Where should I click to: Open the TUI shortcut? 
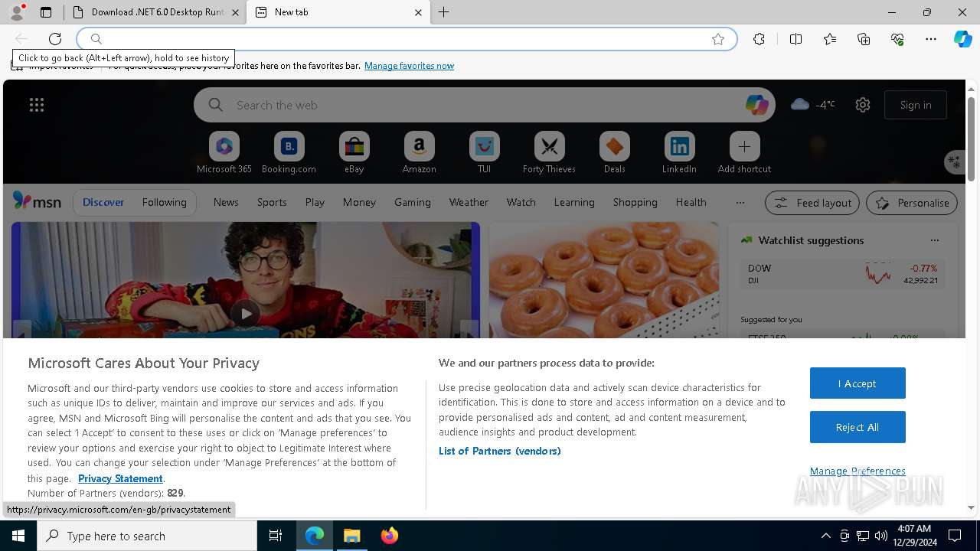coord(484,153)
